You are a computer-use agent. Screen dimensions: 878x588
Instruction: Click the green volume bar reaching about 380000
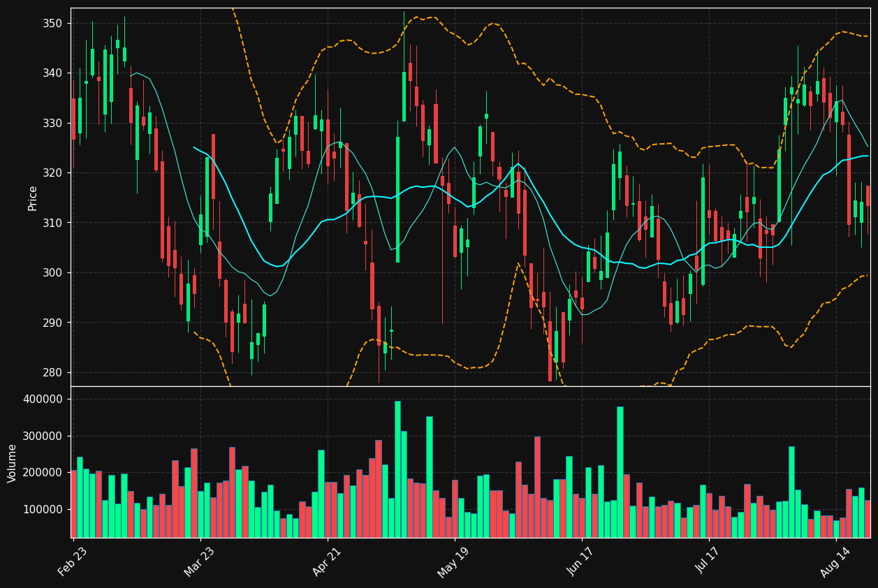pyautogui.click(x=620, y=472)
